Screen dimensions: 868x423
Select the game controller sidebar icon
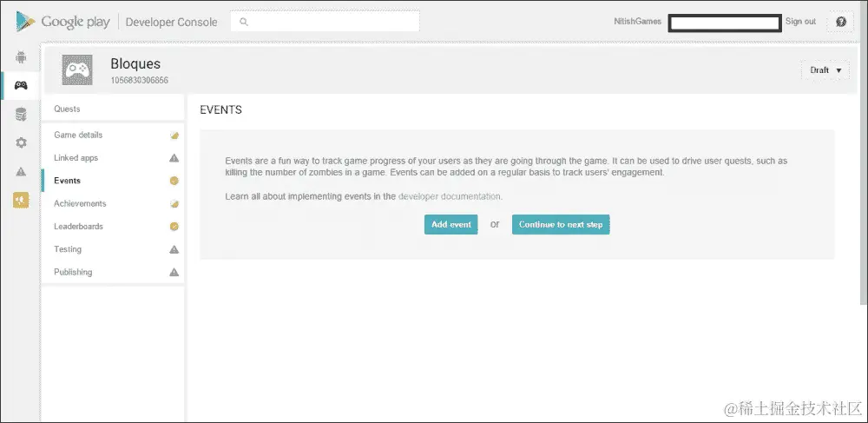[21, 85]
